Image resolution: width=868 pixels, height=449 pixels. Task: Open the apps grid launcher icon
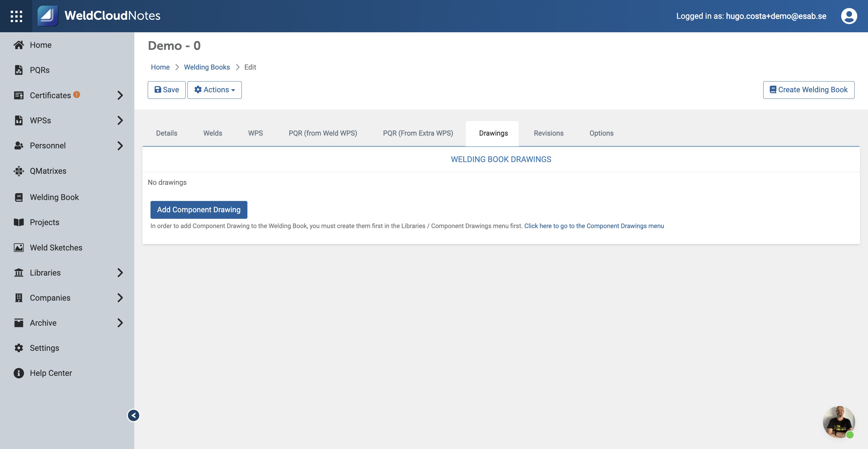click(x=16, y=16)
